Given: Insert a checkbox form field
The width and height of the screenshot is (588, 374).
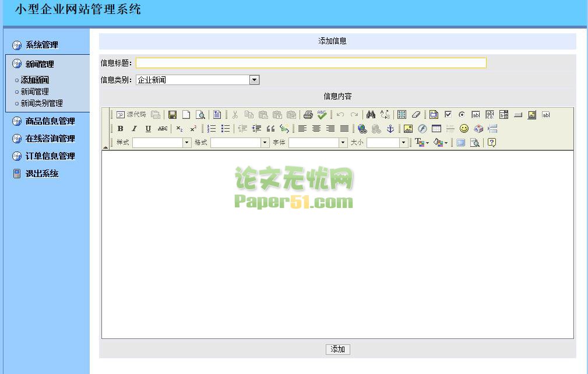Looking at the screenshot, I should [x=448, y=115].
